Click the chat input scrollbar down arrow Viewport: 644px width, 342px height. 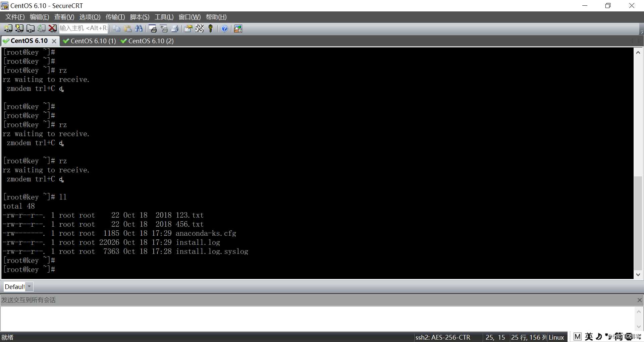(639, 327)
